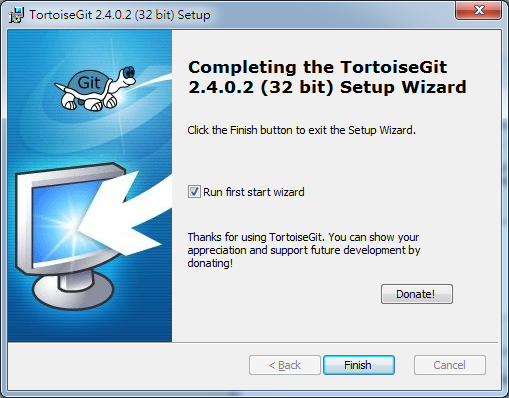Click the TortoiseGit 2.4.0.2 Setup title text
The width and height of the screenshot is (509, 398).
[120, 15]
